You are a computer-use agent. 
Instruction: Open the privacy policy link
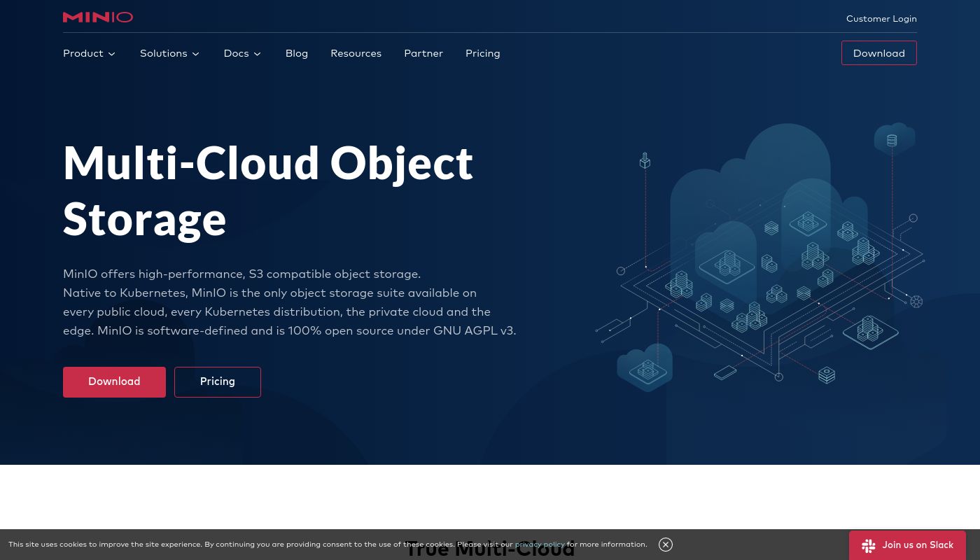tap(540, 545)
